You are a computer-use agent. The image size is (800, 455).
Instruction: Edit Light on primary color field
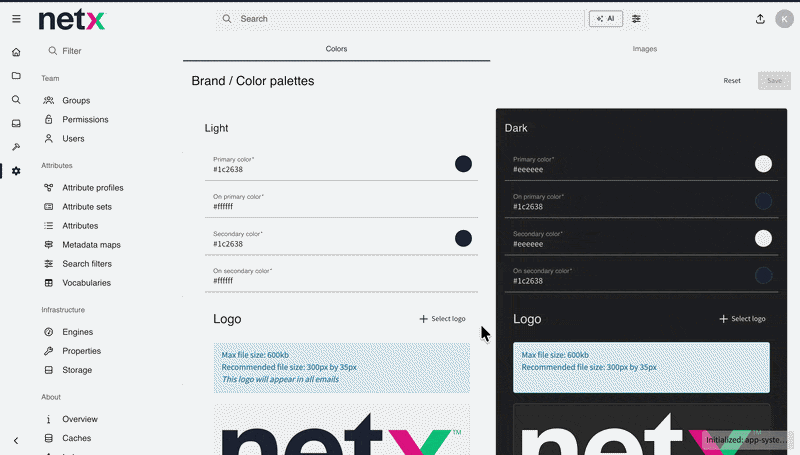(x=341, y=202)
